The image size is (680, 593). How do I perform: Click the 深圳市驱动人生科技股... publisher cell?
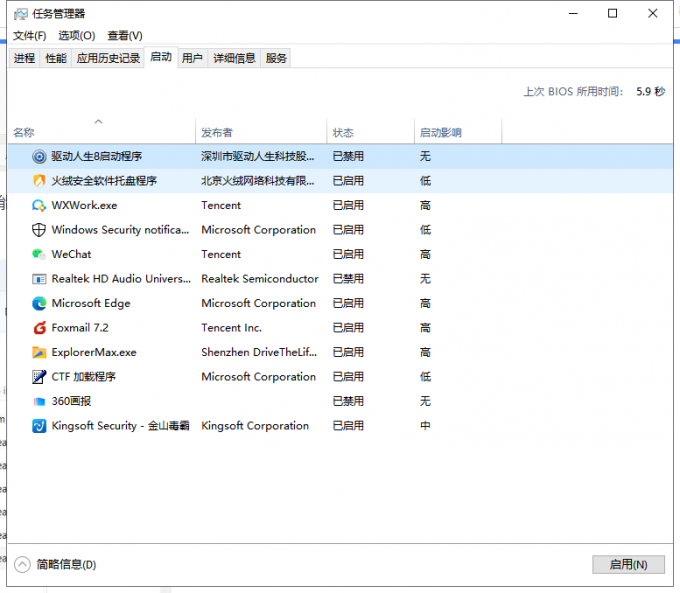[x=258, y=157]
